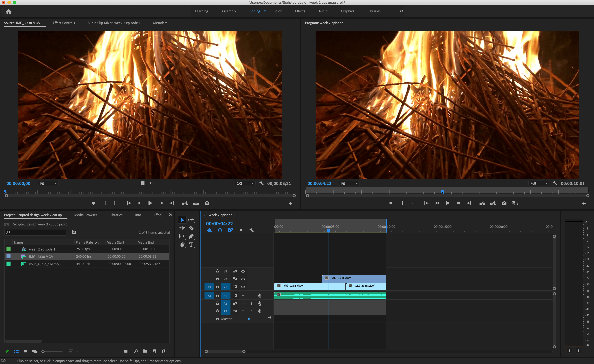Click Export Frame camera in Program monitor
The image size is (594, 364).
(x=504, y=203)
